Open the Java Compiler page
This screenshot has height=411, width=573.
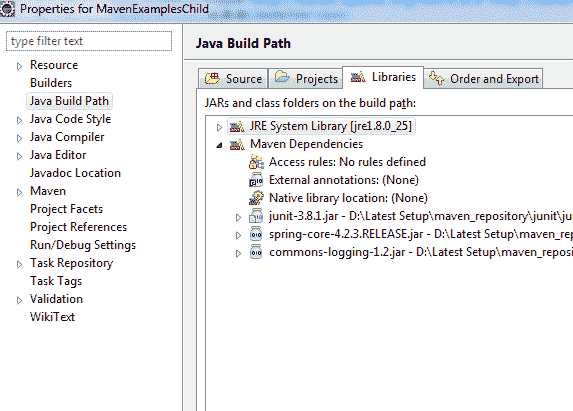pyautogui.click(x=67, y=137)
